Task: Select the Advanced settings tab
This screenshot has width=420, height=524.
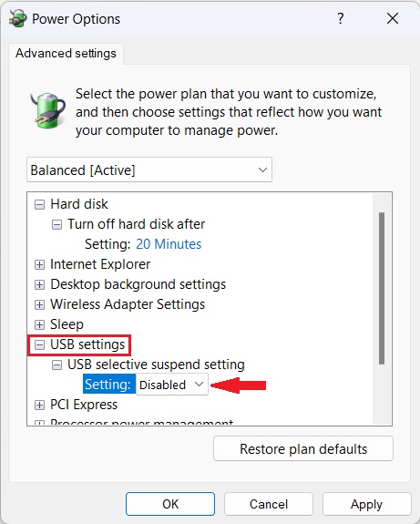Action: [66, 54]
